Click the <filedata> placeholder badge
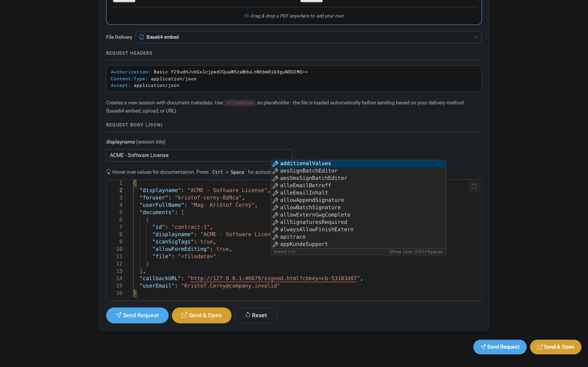This screenshot has width=588, height=367. pyautogui.click(x=240, y=103)
